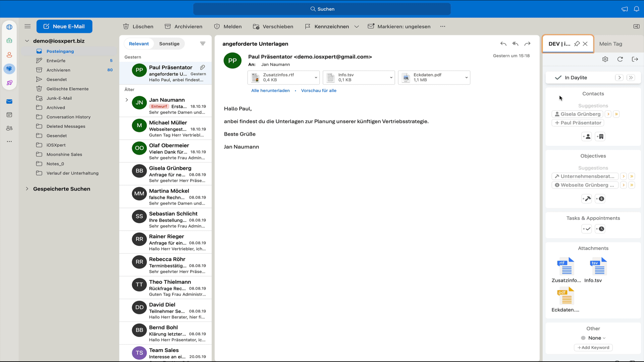Add new task checkmark icon
The image size is (644, 362).
tap(586, 229)
